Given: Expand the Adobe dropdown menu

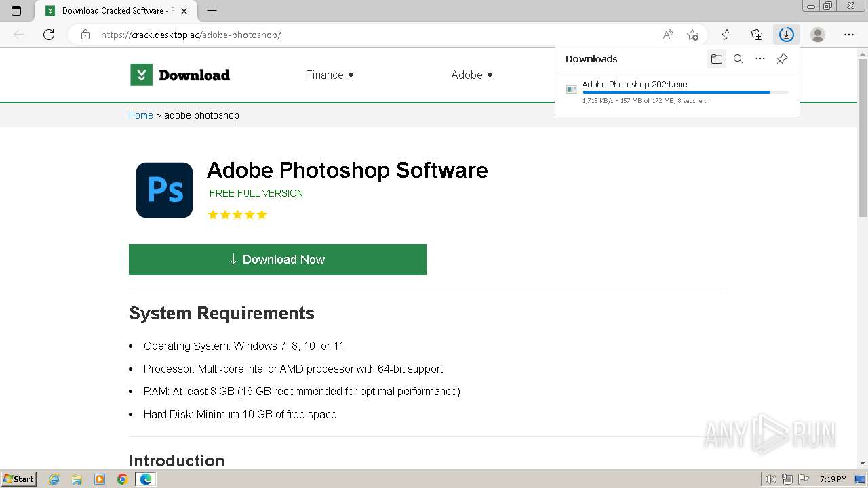Looking at the screenshot, I should tap(472, 75).
